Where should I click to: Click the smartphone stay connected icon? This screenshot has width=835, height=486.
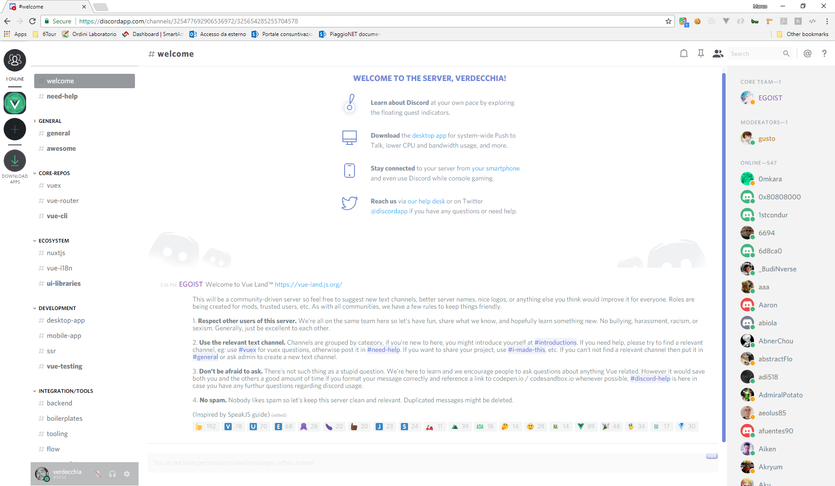click(349, 170)
